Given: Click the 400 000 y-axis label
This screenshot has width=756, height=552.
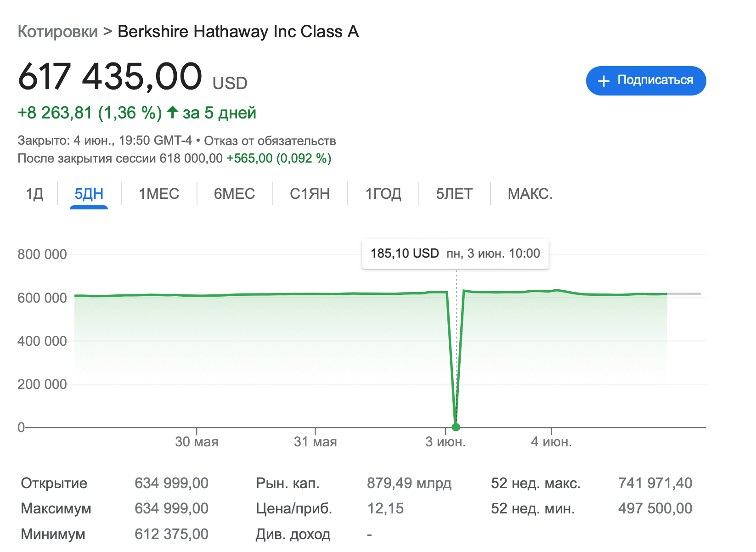Looking at the screenshot, I should tap(42, 341).
